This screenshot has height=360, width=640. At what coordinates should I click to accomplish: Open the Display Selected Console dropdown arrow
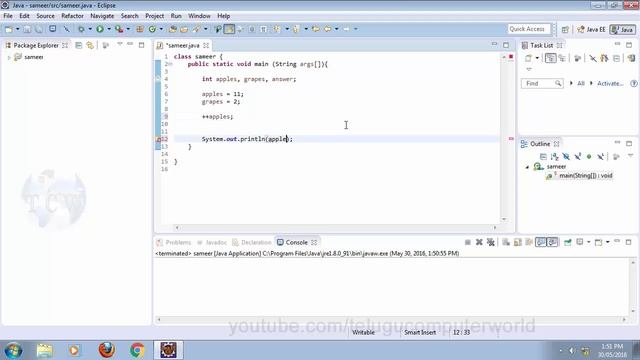[x=589, y=242]
